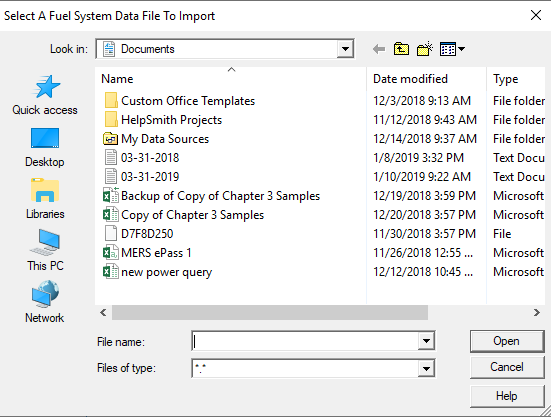The height and width of the screenshot is (417, 551).
Task: Expand the File name dropdown list
Action: click(426, 341)
